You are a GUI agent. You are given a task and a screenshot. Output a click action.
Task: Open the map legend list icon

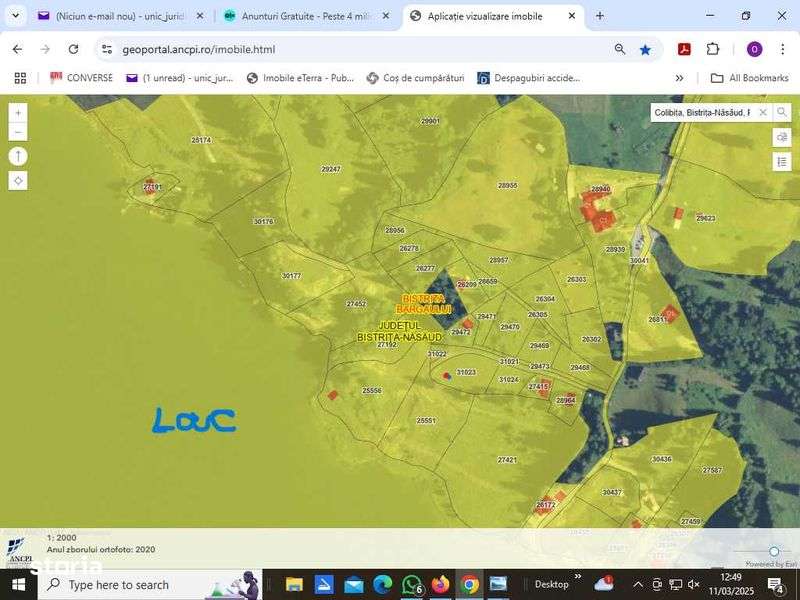coord(782,162)
